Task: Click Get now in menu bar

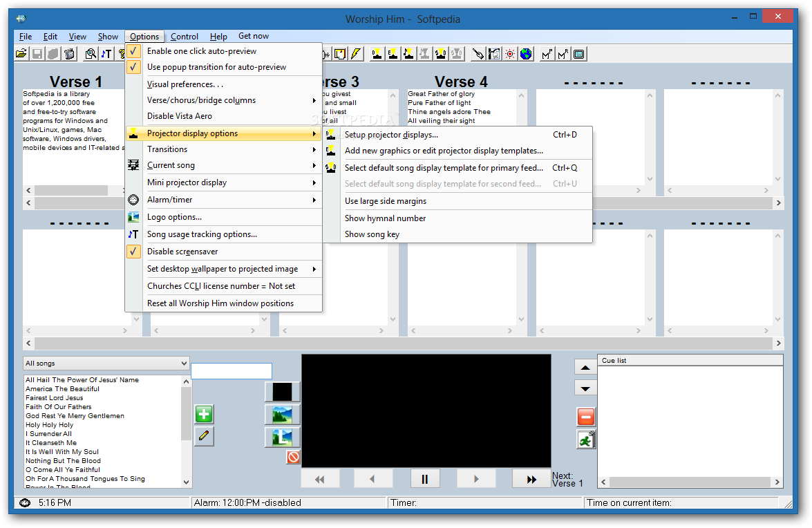Action: [x=253, y=36]
